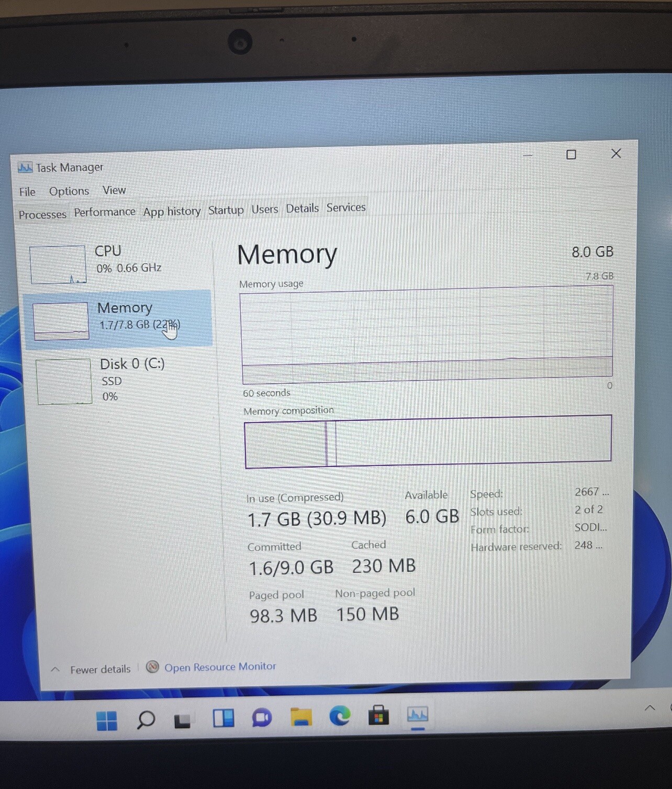Open the Windows Start menu

(x=107, y=720)
